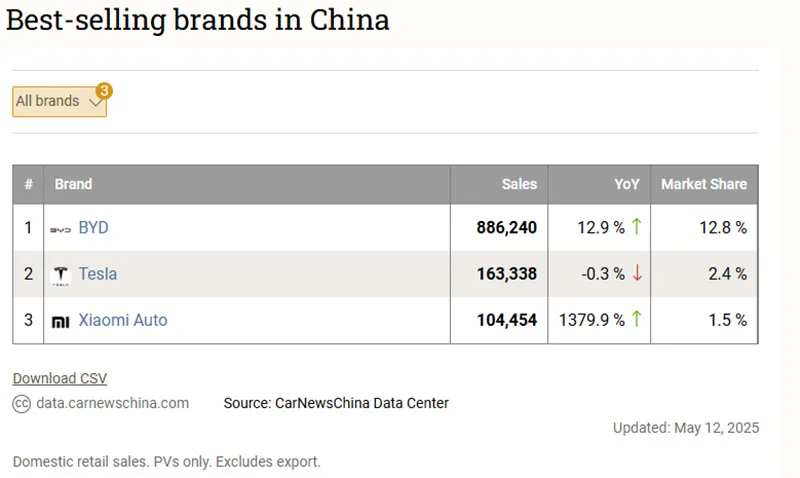Image resolution: width=800 pixels, height=478 pixels.
Task: Click the BYD brand logo icon
Action: pos(61,229)
